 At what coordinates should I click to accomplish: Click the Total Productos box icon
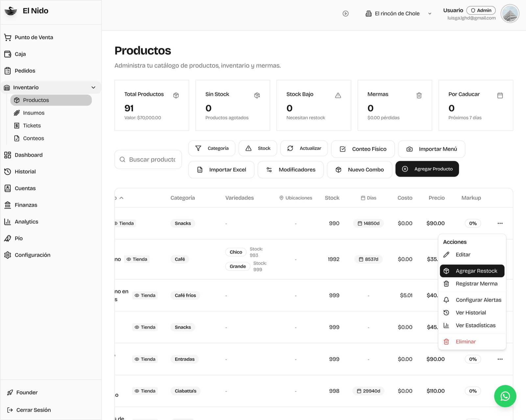(x=176, y=95)
